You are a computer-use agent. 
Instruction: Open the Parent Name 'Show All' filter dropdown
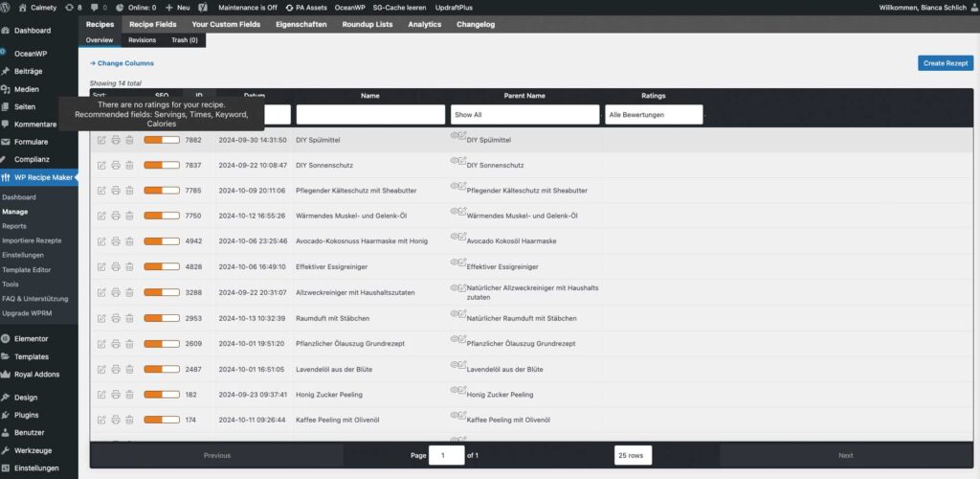(524, 114)
